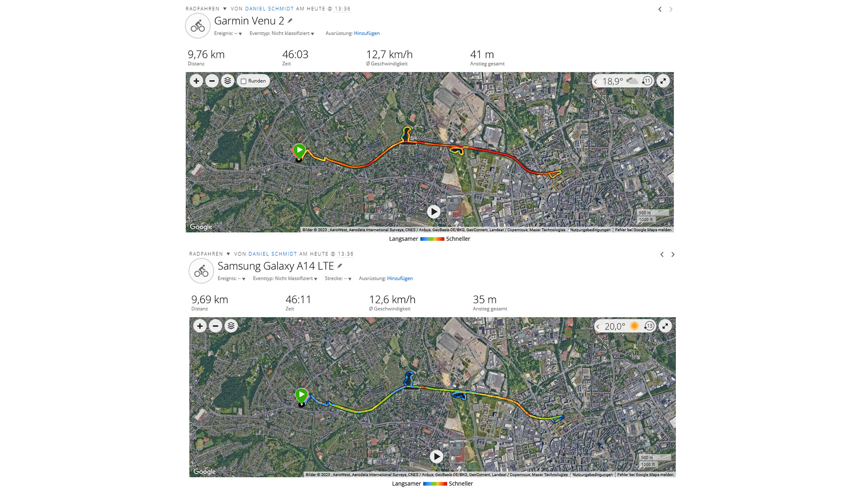This screenshot has width=868, height=488.
Task: Open Ereignis dropdown for Garmin Venu 2
Action: coord(240,34)
